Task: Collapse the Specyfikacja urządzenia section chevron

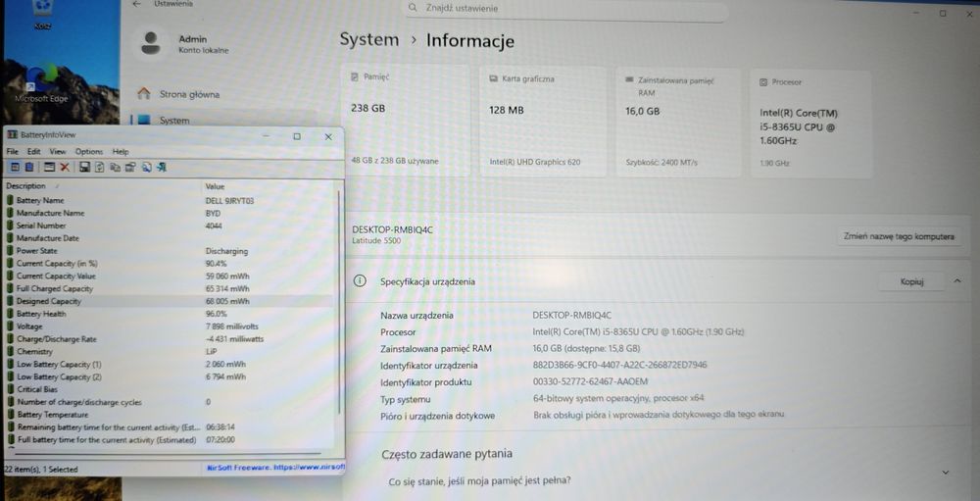Action: coord(956,281)
